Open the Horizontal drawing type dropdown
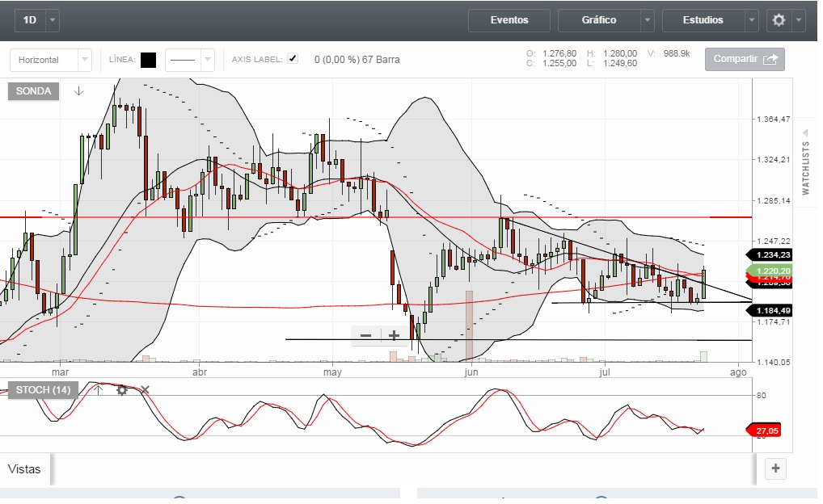This screenshot has width=823, height=504. coord(85,60)
